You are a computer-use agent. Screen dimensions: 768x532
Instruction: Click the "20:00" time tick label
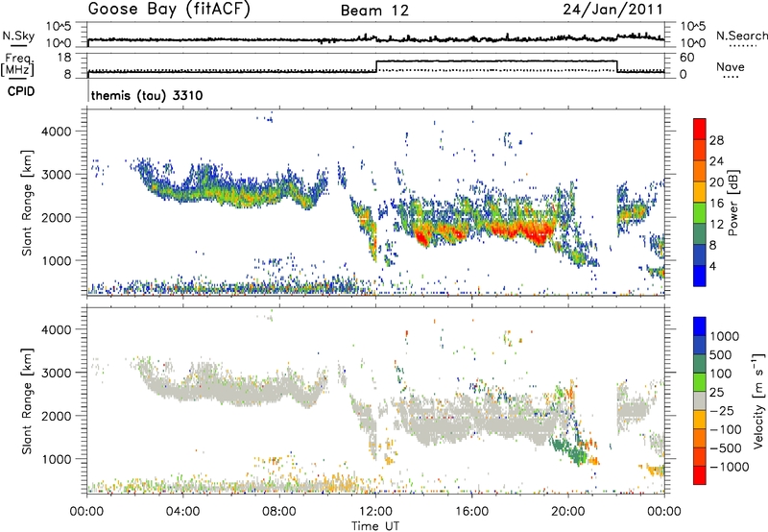[x=568, y=512]
